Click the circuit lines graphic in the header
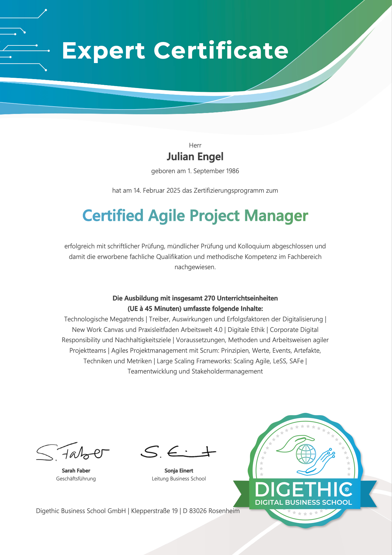Image resolution: width=392 pixels, height=555 pixels. tap(25, 40)
